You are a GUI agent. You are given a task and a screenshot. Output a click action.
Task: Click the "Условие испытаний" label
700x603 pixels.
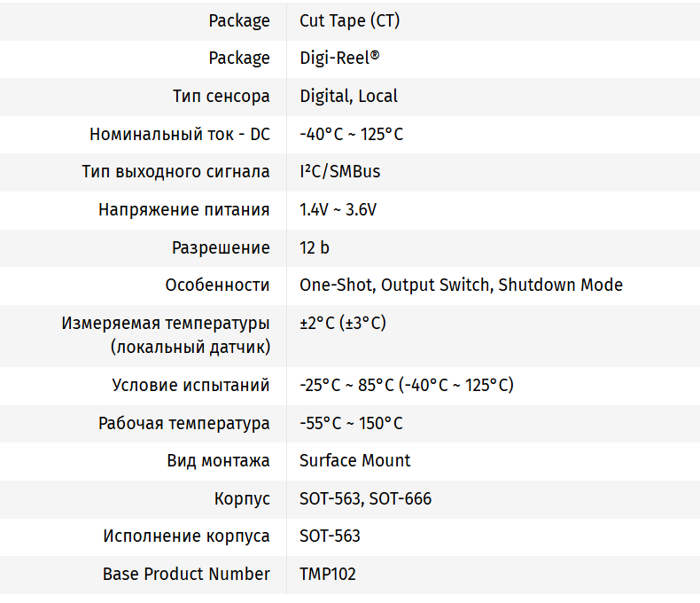coord(191,385)
